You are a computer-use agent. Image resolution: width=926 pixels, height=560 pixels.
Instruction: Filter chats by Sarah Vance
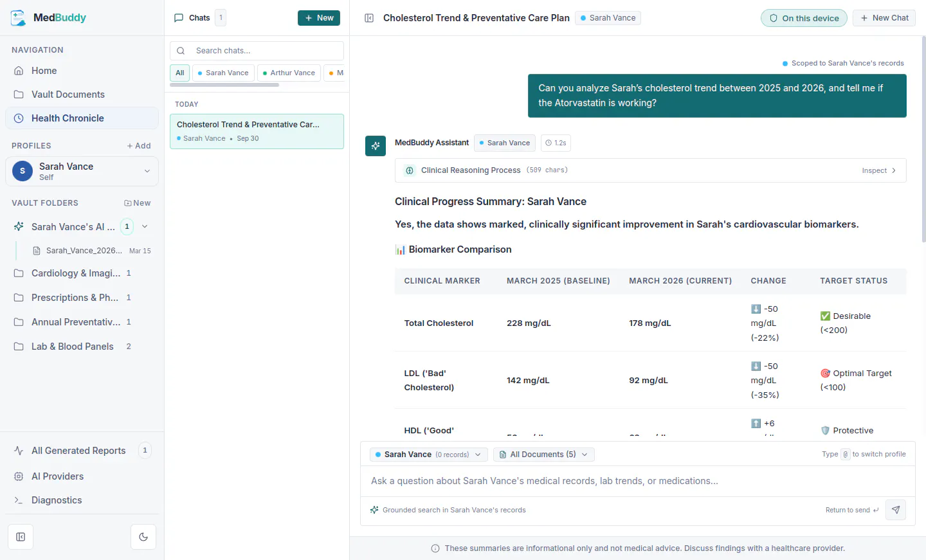(x=223, y=73)
